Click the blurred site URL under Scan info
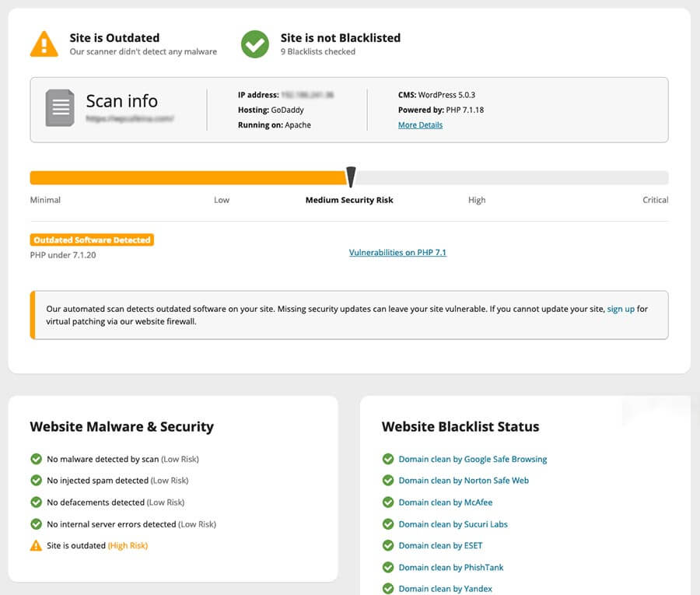This screenshot has width=700, height=595. tap(130, 120)
